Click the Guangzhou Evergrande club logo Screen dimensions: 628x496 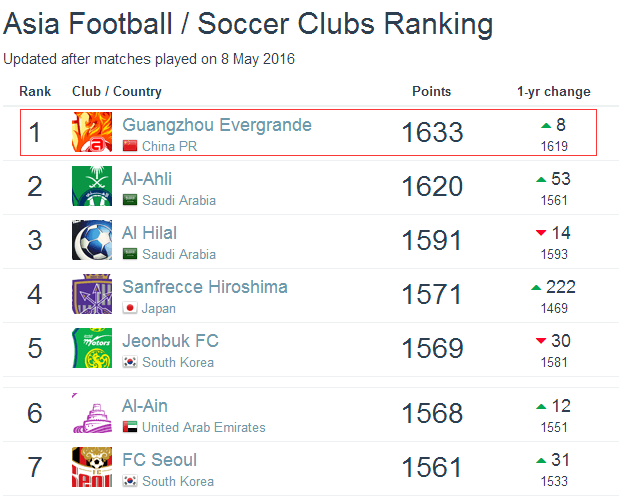coord(92,132)
